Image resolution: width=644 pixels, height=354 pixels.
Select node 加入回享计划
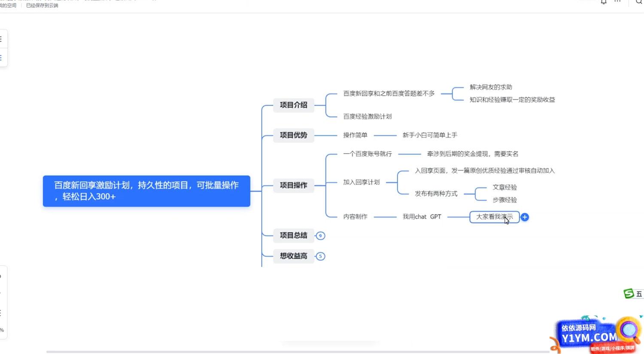coord(361,182)
